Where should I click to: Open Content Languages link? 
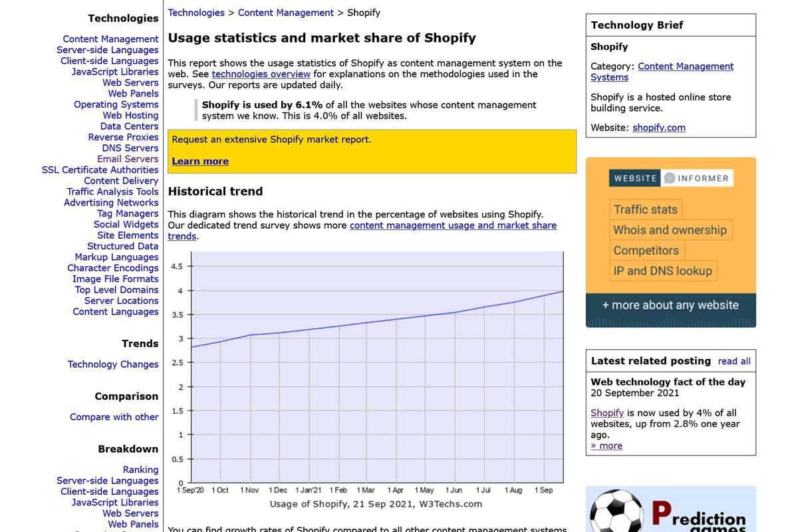pyautogui.click(x=116, y=312)
